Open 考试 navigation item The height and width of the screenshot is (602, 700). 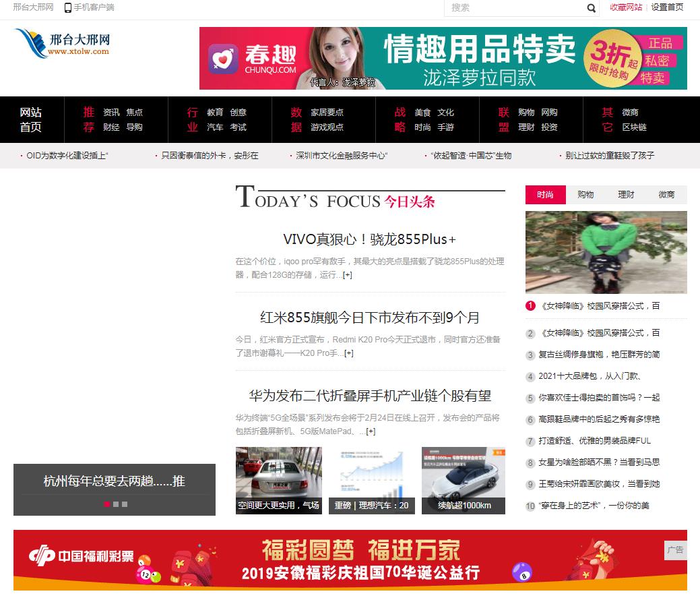click(238, 127)
